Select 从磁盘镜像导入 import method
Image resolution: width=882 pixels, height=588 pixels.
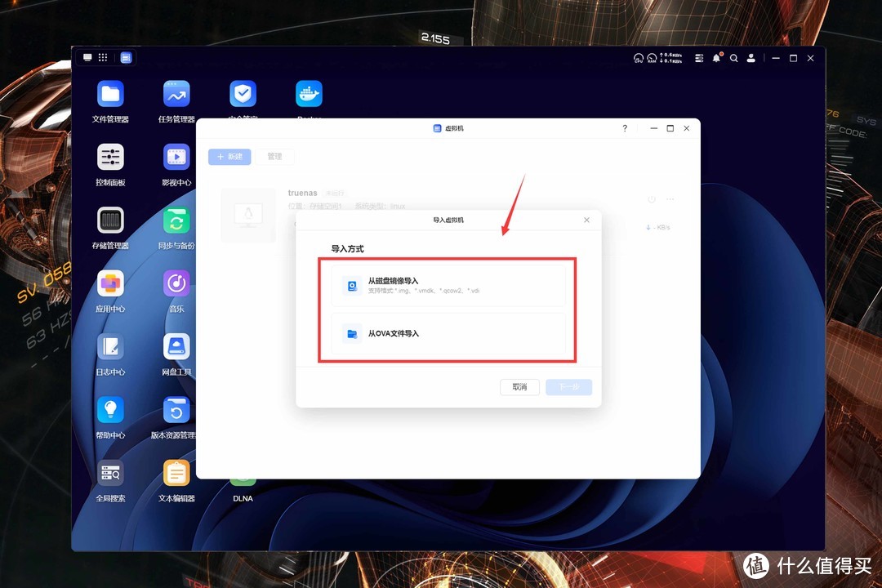(447, 285)
